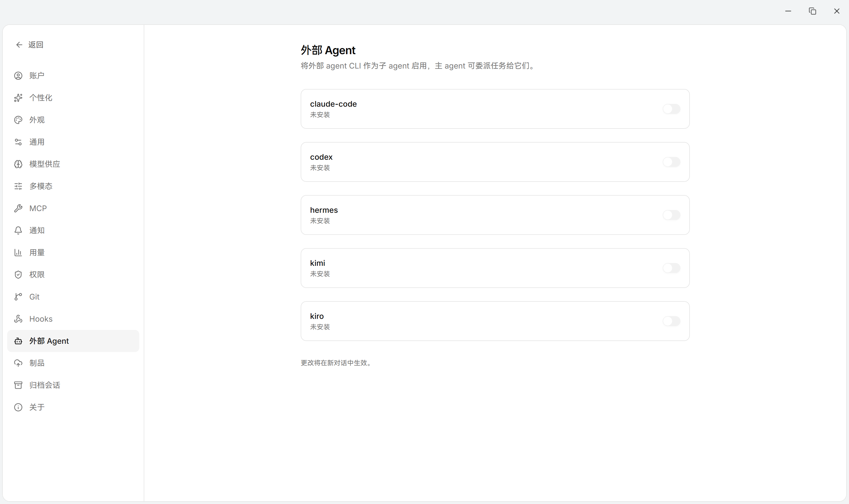Click 未安装 status under claude-code

[320, 115]
